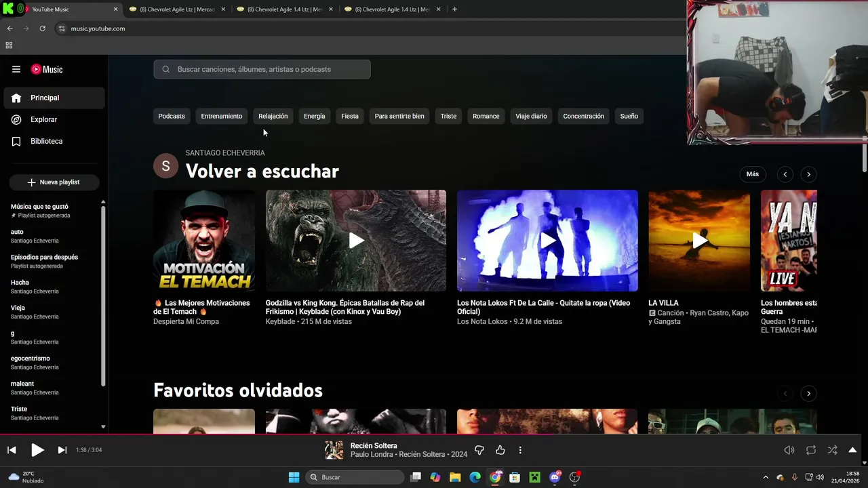
Task: Open Windows Start menu
Action: (294, 477)
